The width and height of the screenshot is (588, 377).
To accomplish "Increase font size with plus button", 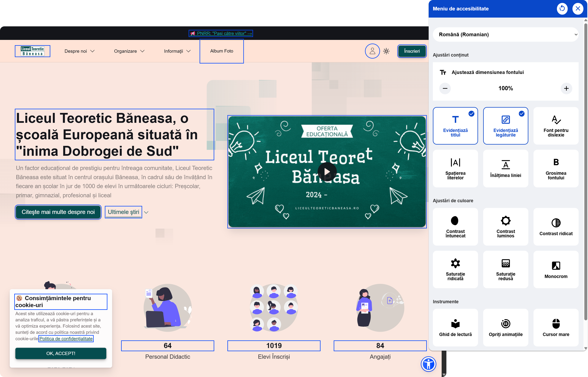I will tap(566, 88).
